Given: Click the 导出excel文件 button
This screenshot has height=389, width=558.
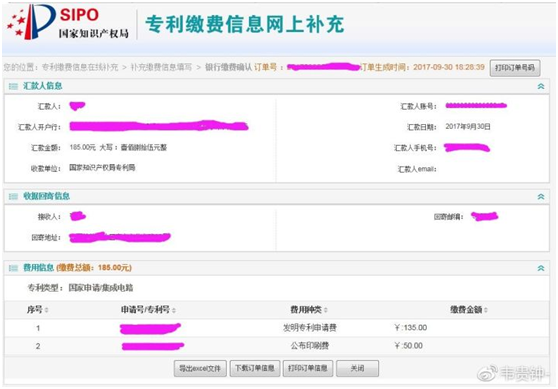Looking at the screenshot, I should tap(200, 368).
